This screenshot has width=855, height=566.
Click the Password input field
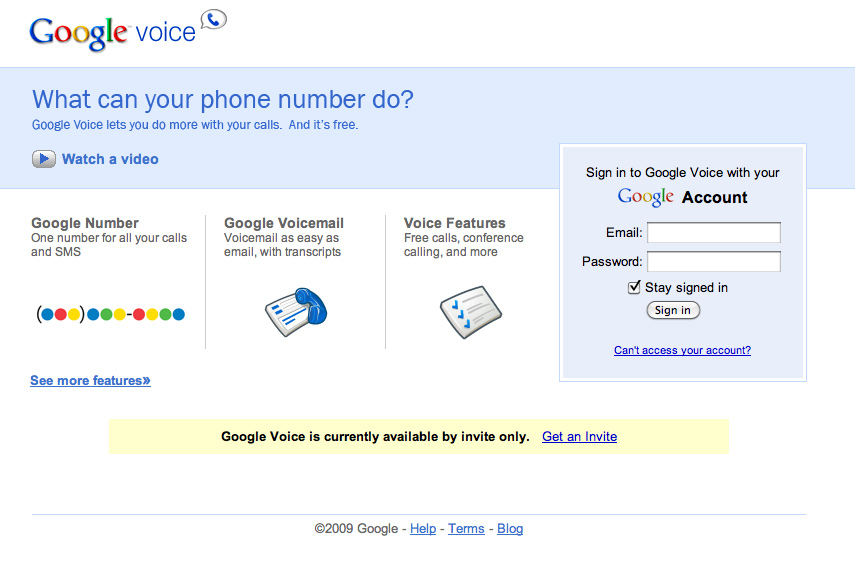[713, 262]
